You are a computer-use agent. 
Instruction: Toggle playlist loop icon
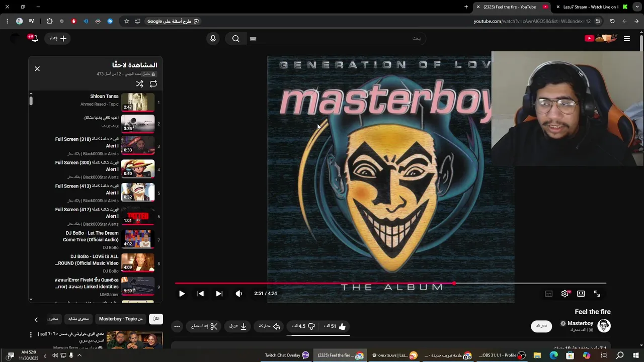click(x=153, y=84)
